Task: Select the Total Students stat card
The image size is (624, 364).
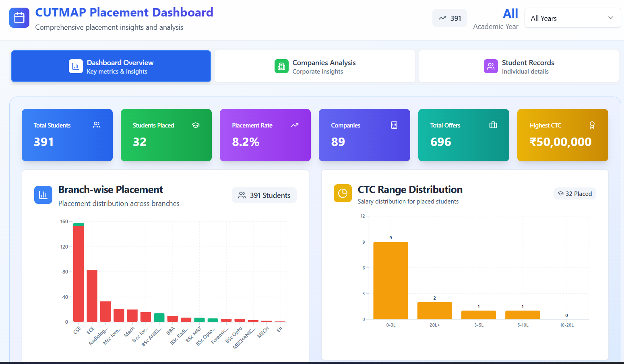Action: pyautogui.click(x=67, y=135)
